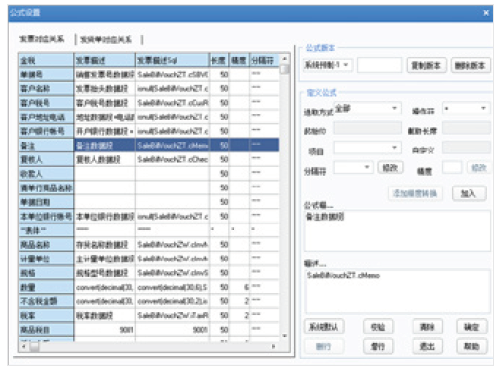Click the horizontal scrollbar thumb
501x379 pixels.
pos(34,347)
